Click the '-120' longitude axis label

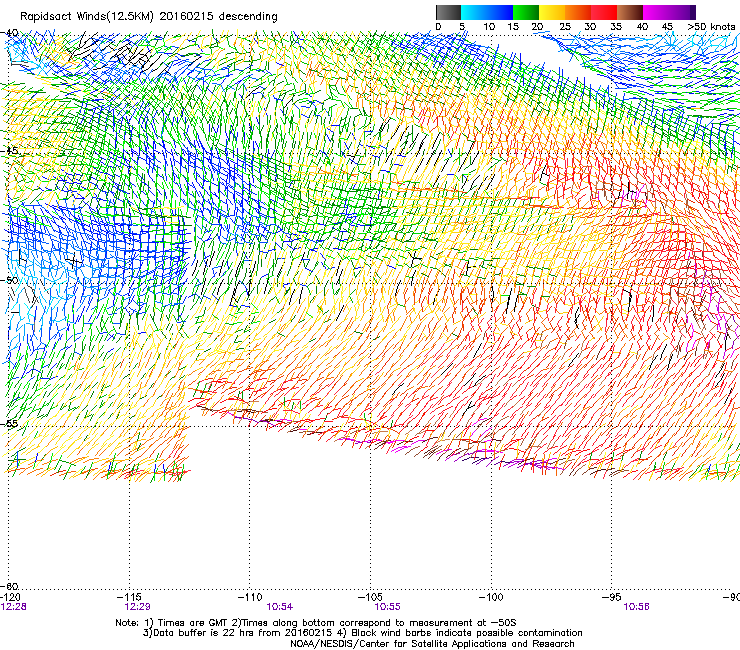click(10, 598)
